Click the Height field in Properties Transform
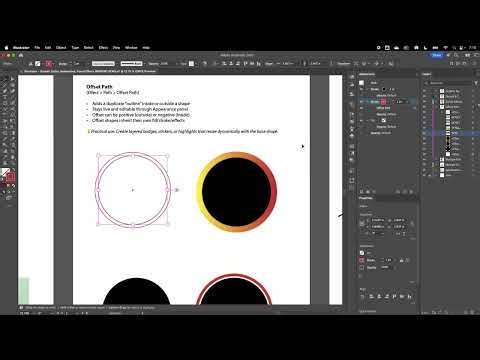The image size is (480, 360). (399, 227)
